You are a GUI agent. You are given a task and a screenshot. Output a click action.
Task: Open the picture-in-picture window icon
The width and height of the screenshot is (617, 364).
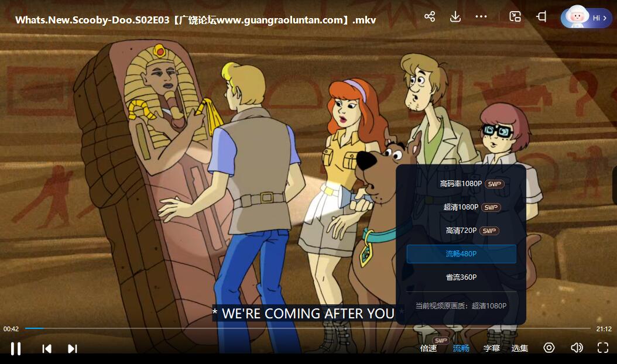click(x=515, y=16)
